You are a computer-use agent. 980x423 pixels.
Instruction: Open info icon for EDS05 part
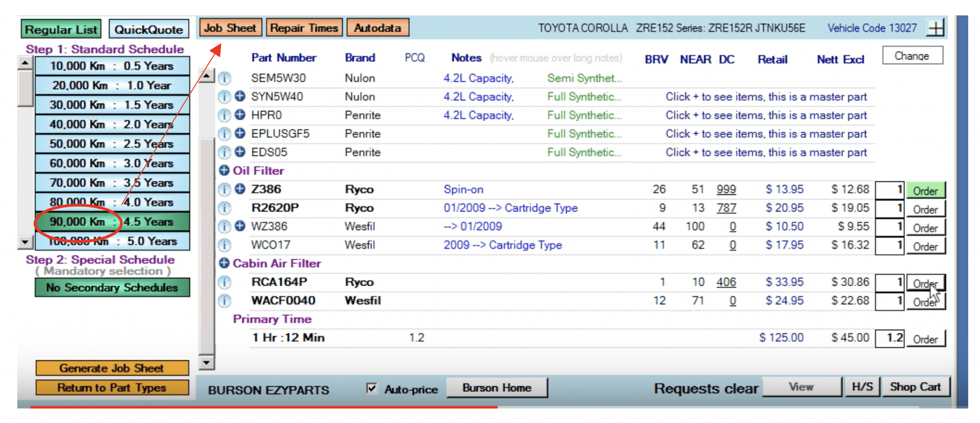[x=225, y=152]
